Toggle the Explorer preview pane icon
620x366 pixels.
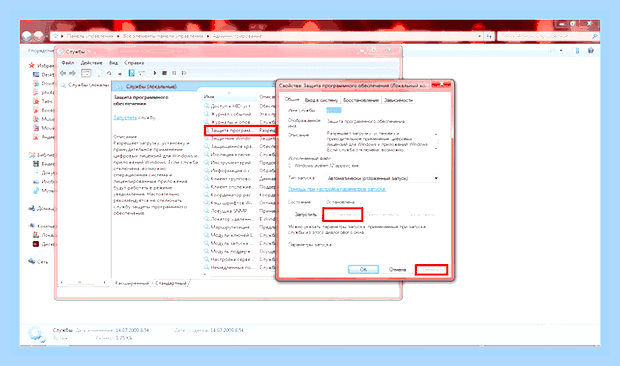[577, 51]
